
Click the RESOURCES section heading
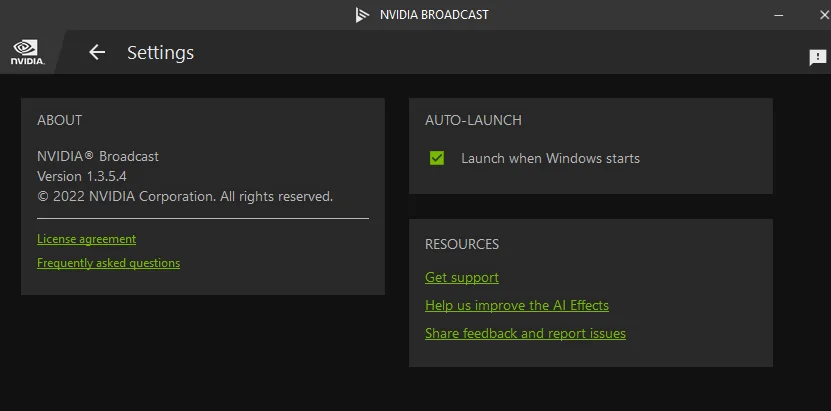462,244
